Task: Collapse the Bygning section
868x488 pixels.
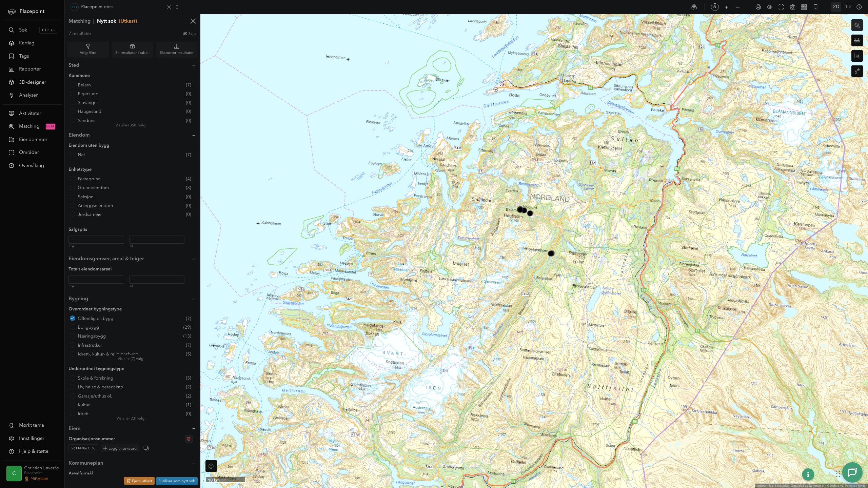Action: (194, 299)
